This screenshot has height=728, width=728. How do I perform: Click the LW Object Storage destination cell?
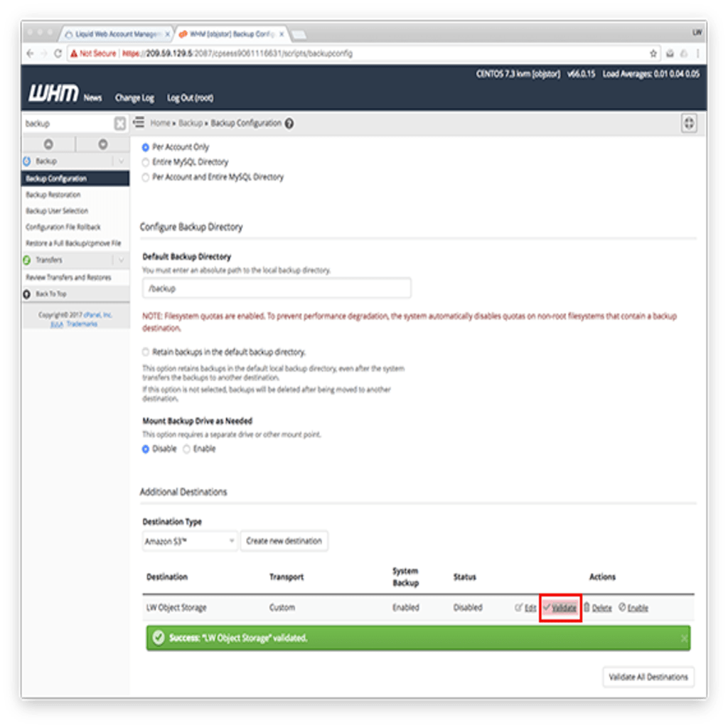click(176, 608)
